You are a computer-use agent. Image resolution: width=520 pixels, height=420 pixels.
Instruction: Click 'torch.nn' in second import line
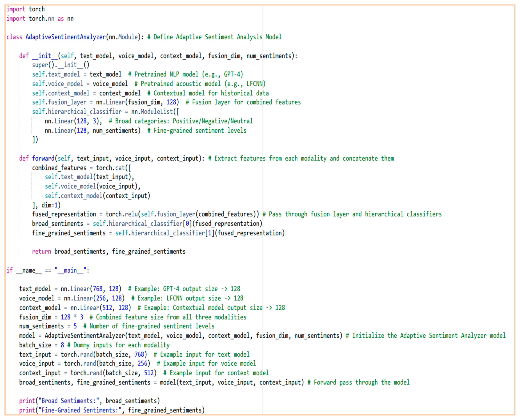click(41, 19)
